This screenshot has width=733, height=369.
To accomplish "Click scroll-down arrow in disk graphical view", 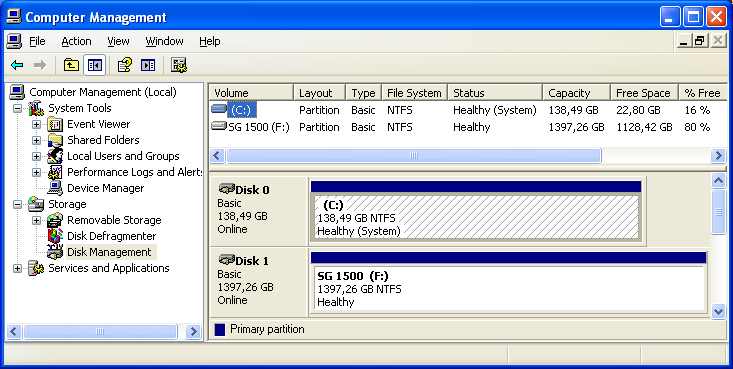I will (x=719, y=311).
